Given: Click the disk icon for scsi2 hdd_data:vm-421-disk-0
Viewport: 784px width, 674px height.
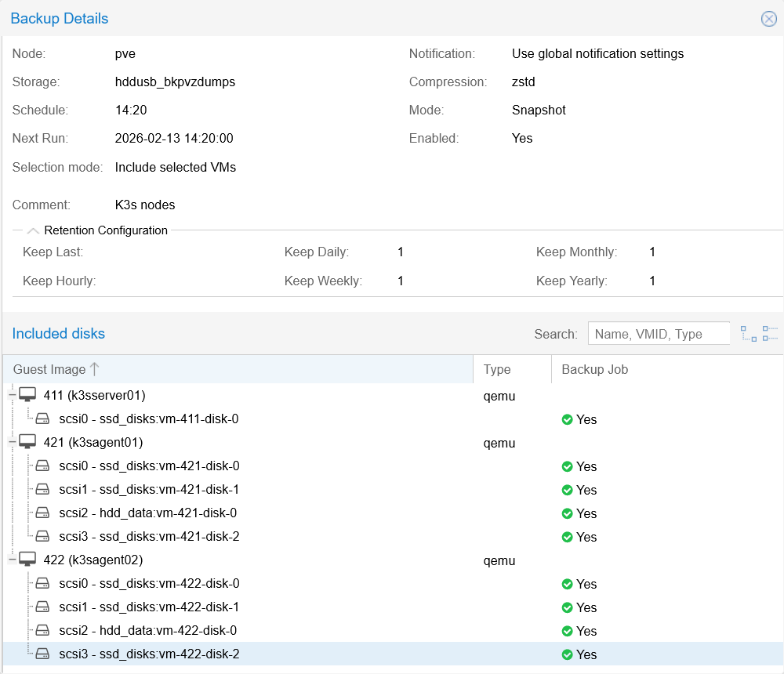Looking at the screenshot, I should coord(42,513).
